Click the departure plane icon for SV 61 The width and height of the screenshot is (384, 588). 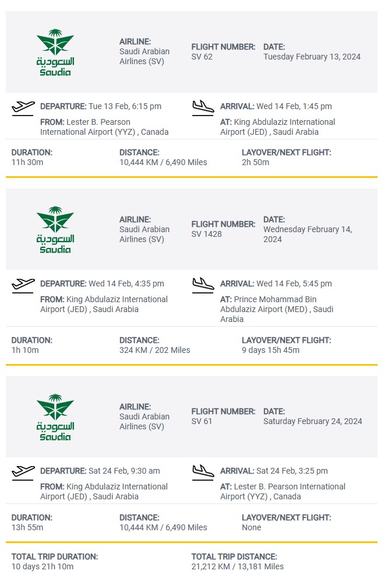coord(23,472)
